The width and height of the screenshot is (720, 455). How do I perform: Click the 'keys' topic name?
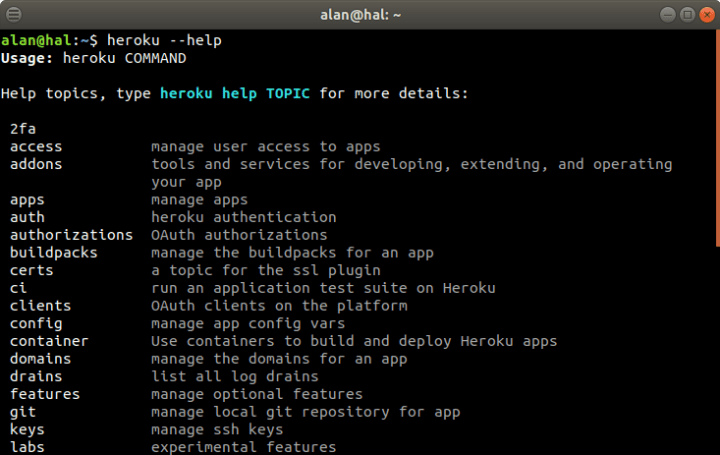(27, 430)
